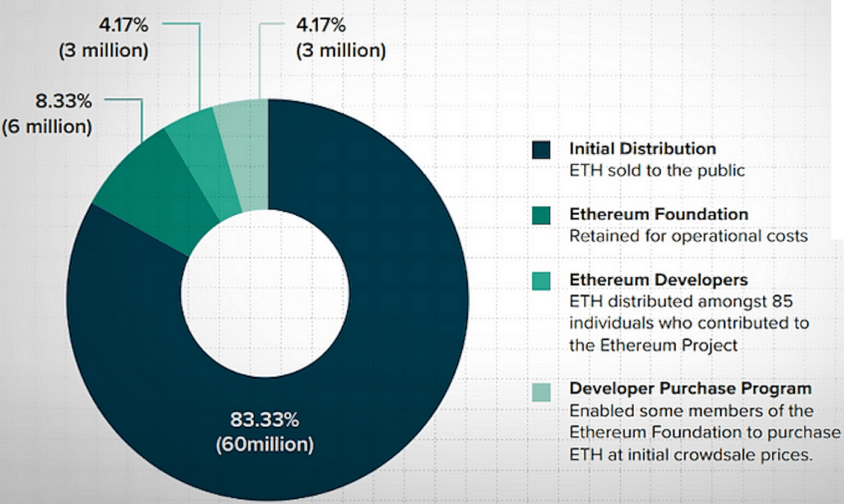Image resolution: width=844 pixels, height=504 pixels.
Task: Click the 'Retained for operational costs' description
Action: tap(688, 236)
